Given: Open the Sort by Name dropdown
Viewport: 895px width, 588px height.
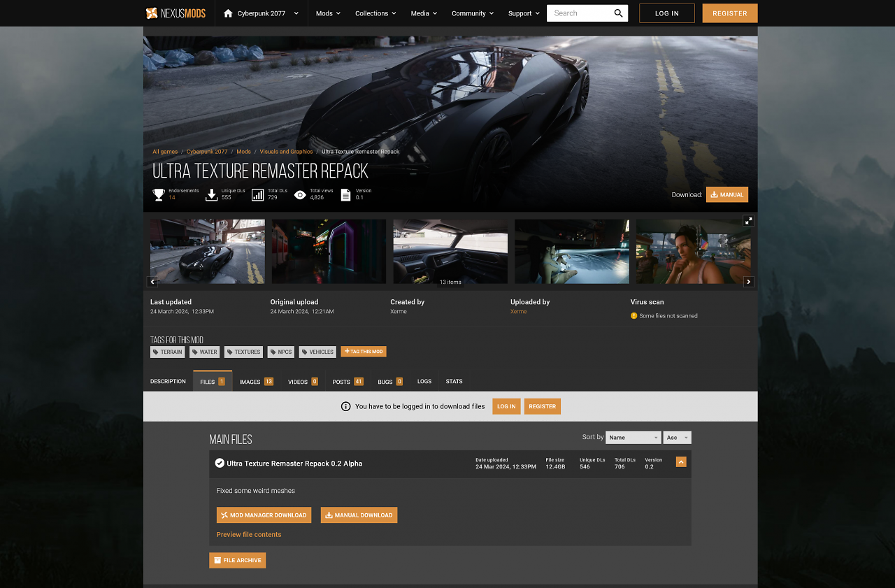Looking at the screenshot, I should click(x=633, y=438).
